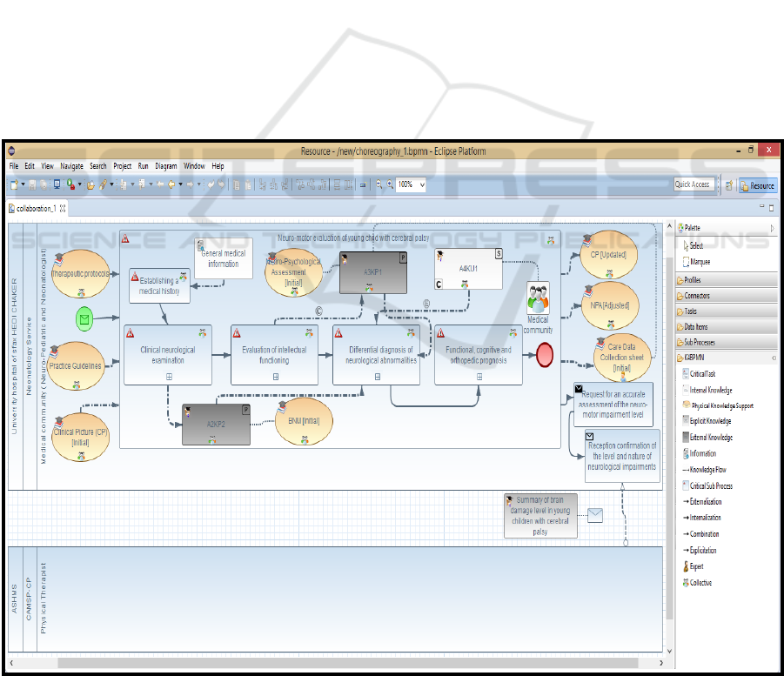This screenshot has width=784, height=676.
Task: Open the Navigate menu
Action: [72, 166]
